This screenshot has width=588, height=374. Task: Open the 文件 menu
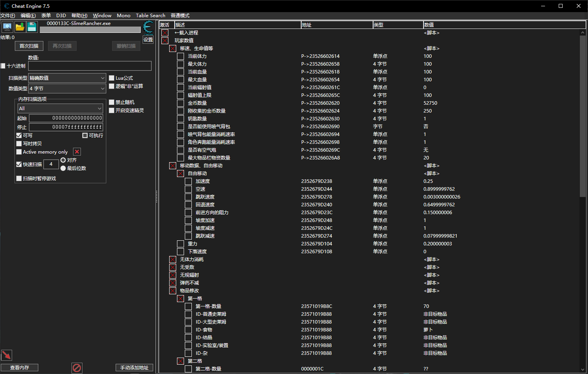coord(8,16)
